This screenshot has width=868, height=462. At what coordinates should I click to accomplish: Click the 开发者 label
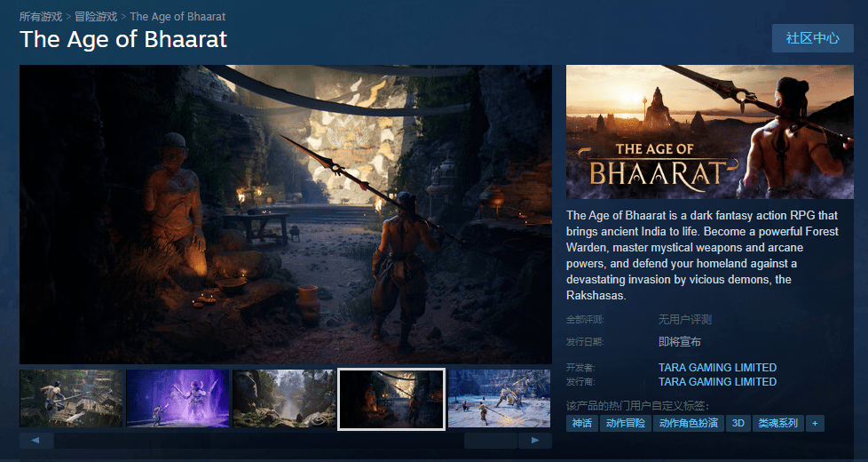(580, 367)
